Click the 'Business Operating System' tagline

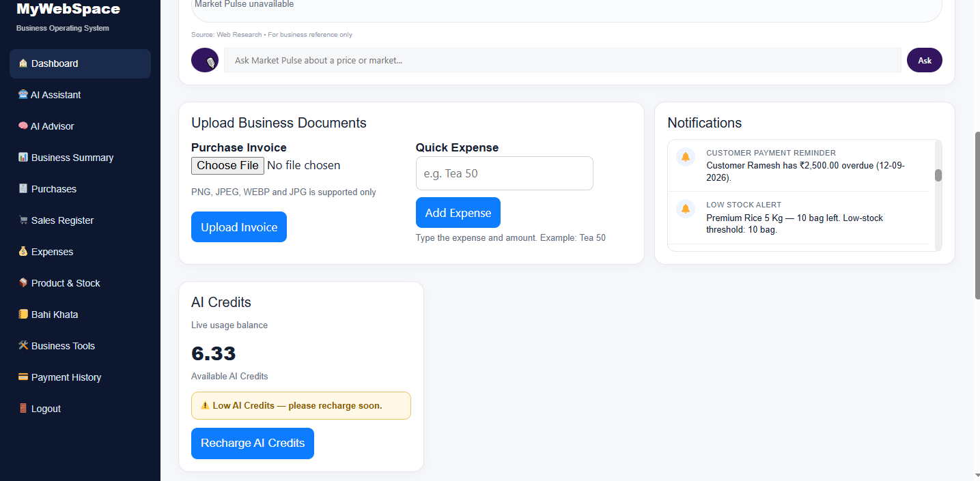tap(63, 28)
